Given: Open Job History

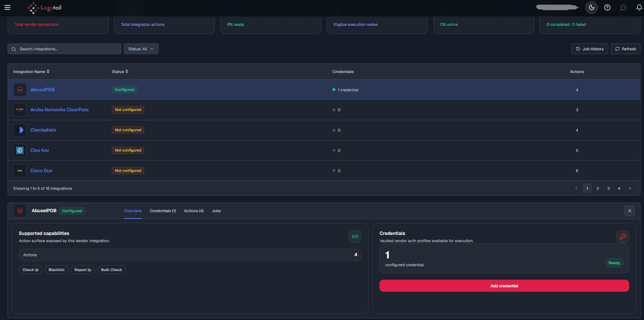Looking at the screenshot, I should [589, 49].
